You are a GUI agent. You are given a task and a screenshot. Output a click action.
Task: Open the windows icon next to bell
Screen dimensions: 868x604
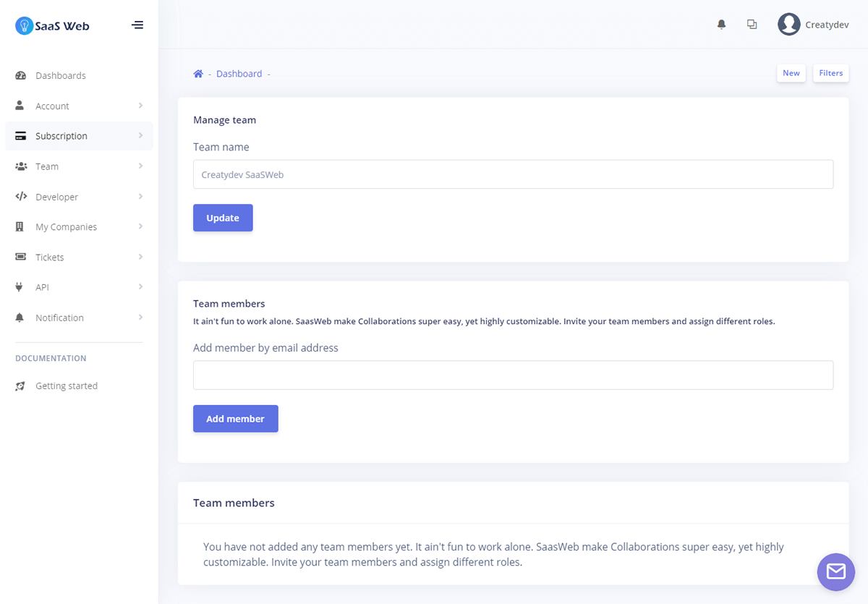[x=752, y=25]
